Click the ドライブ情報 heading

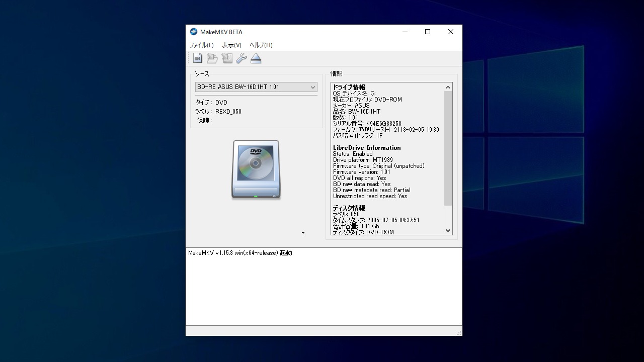(349, 87)
